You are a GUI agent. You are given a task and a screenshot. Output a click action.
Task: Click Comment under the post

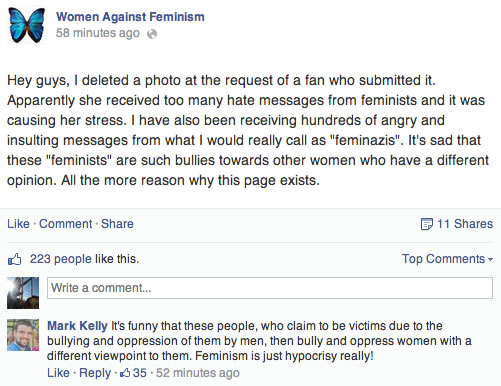pyautogui.click(x=65, y=224)
